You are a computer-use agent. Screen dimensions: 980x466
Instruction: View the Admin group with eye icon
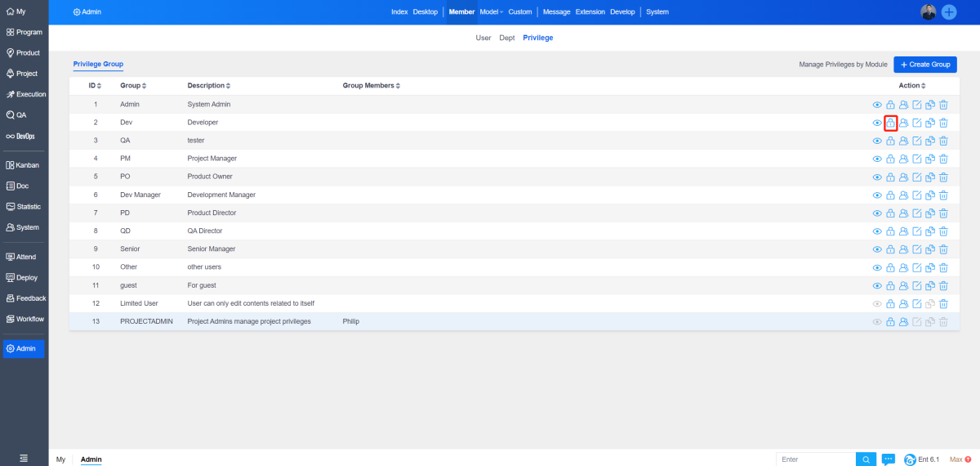877,105
